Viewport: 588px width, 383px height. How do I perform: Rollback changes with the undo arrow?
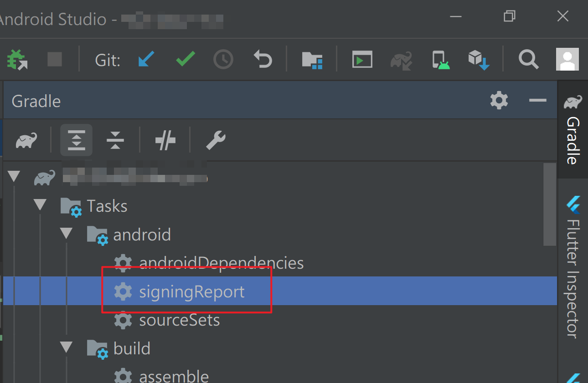click(263, 59)
